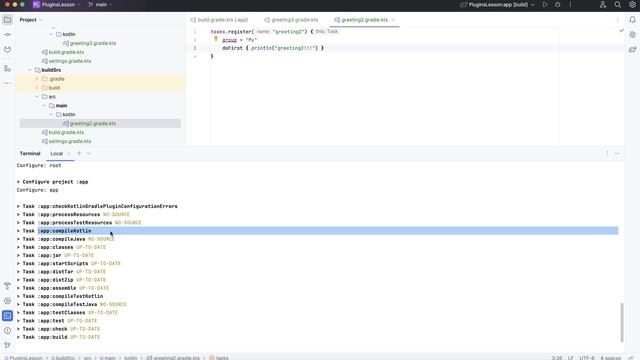The height and width of the screenshot is (360, 640).
Task: Click PluginsLesson breadcrumb in status bar
Action: pos(24,358)
